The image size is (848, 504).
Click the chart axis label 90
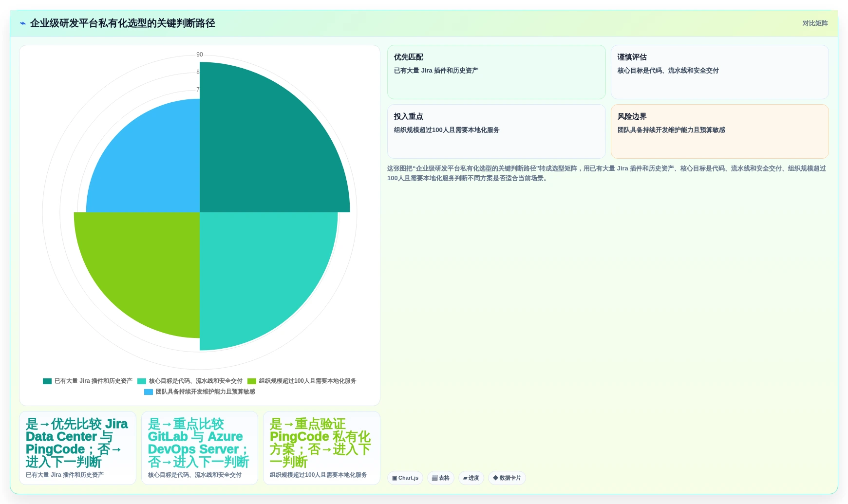point(200,55)
